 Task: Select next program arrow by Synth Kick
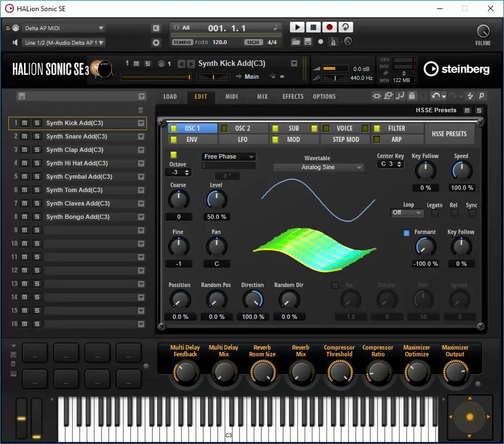(191, 64)
